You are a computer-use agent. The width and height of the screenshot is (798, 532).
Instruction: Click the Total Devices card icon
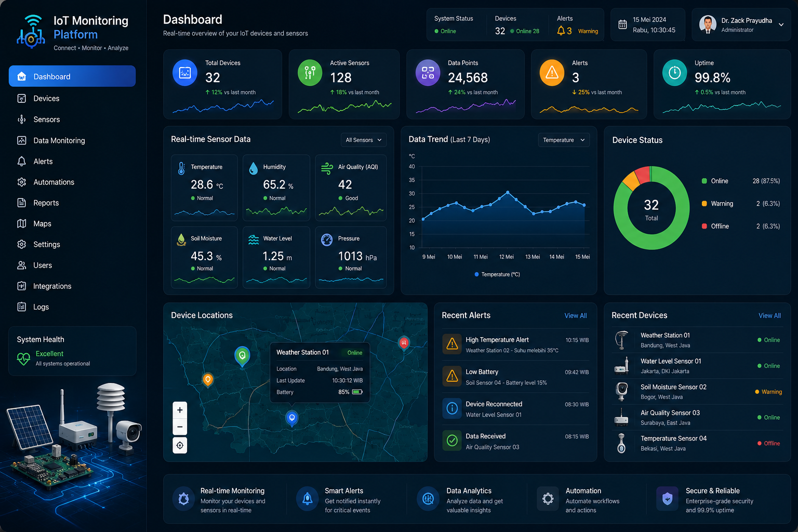(185, 73)
